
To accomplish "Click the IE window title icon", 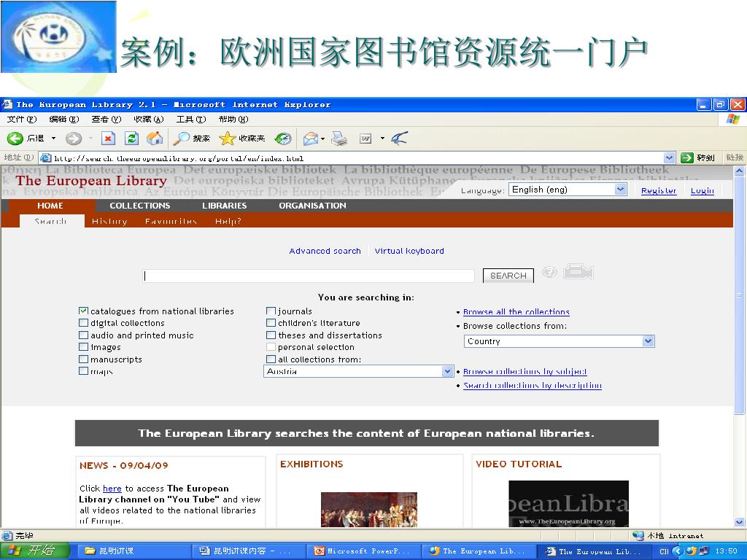I will pos(7,104).
